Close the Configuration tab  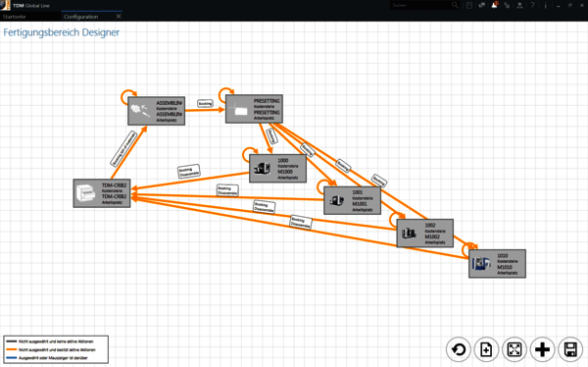pos(119,16)
